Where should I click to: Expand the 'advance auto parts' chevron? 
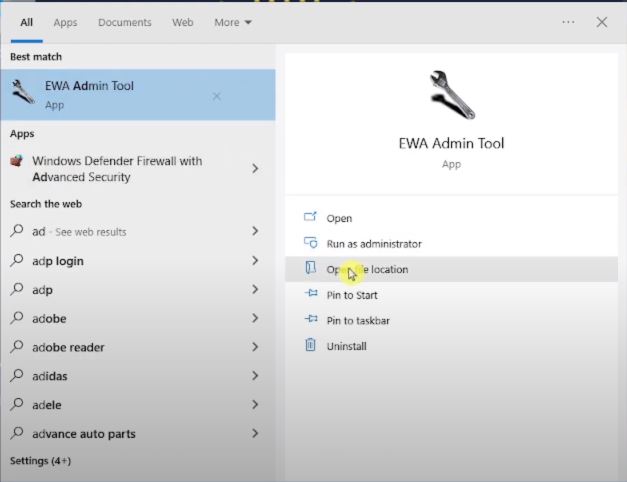click(255, 433)
